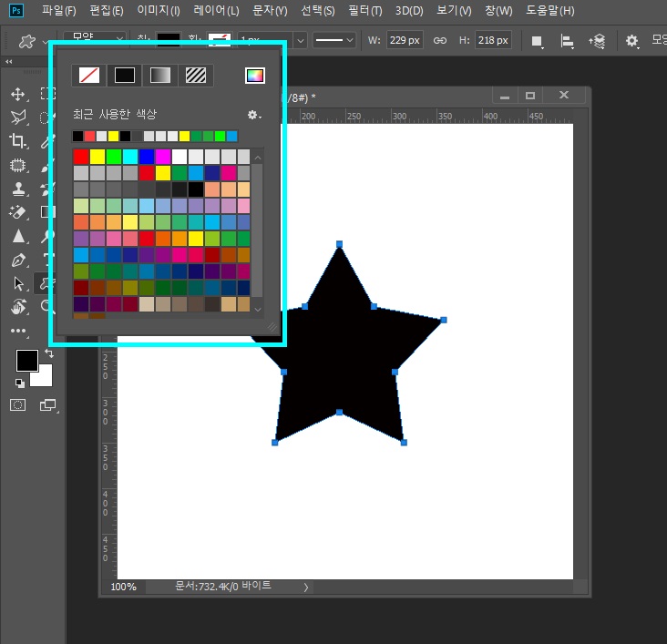The height and width of the screenshot is (644, 667).
Task: Click swatches panel scrollbar thumb
Action: pyautogui.click(x=257, y=230)
